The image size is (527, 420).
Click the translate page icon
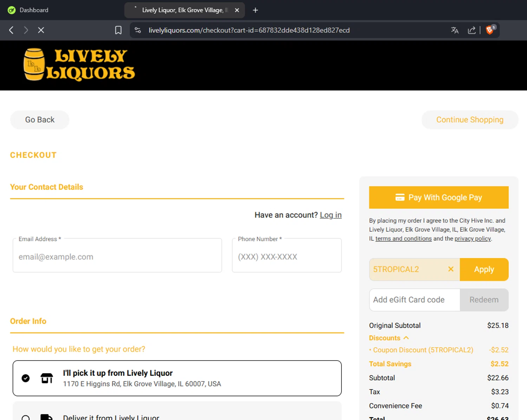(x=455, y=30)
